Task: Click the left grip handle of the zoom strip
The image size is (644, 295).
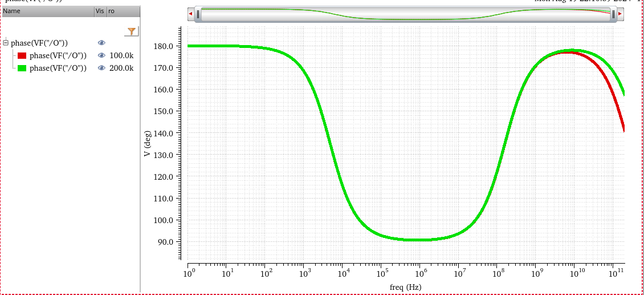Action: tap(198, 15)
